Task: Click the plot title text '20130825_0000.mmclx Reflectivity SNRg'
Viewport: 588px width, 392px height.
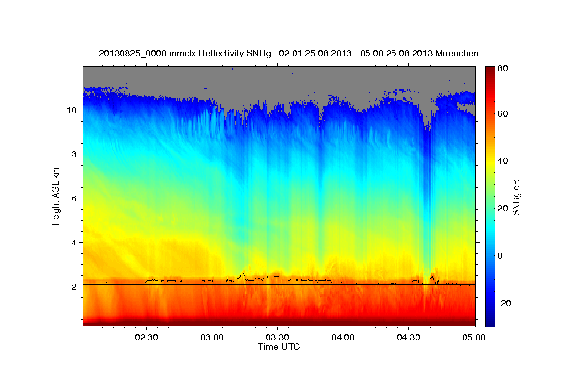Action: 185,53
